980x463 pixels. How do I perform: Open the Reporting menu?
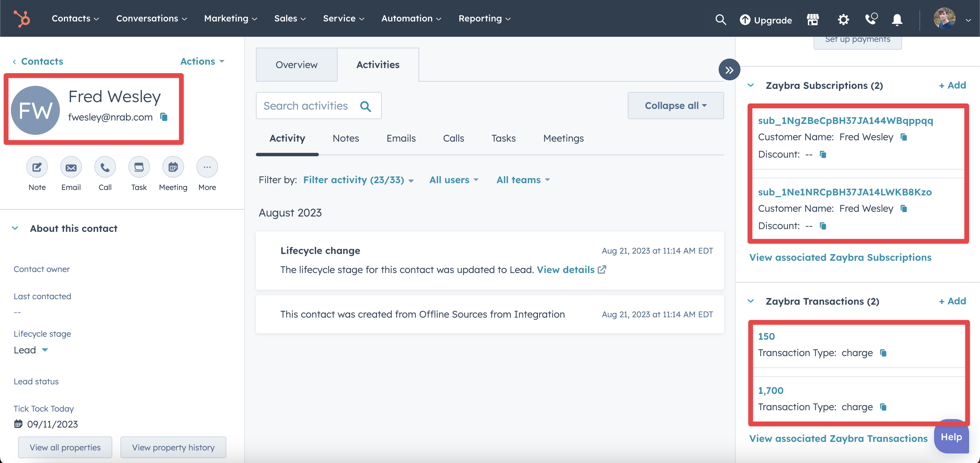coord(484,18)
